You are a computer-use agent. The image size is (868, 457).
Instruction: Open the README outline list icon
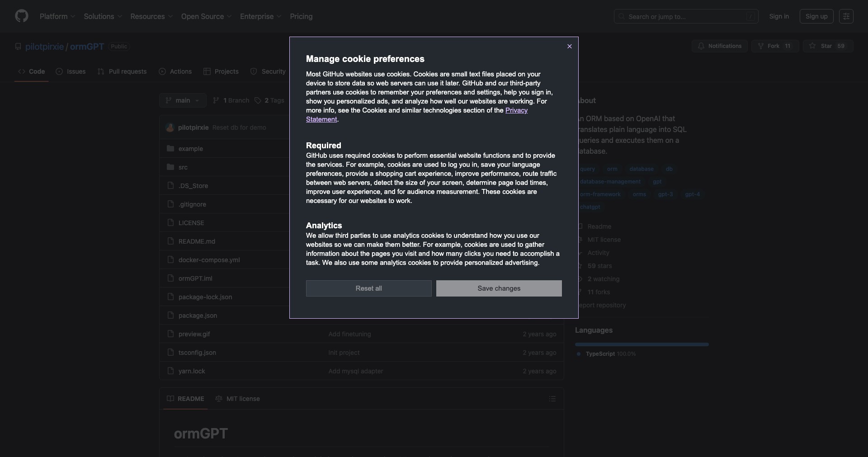552,399
